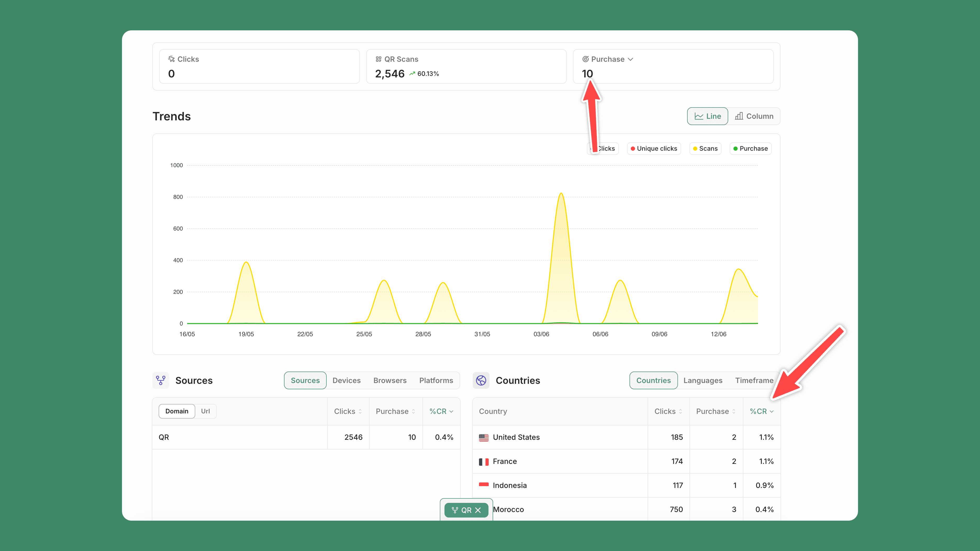Image resolution: width=980 pixels, height=551 pixels.
Task: Click the France flag icon
Action: point(483,462)
